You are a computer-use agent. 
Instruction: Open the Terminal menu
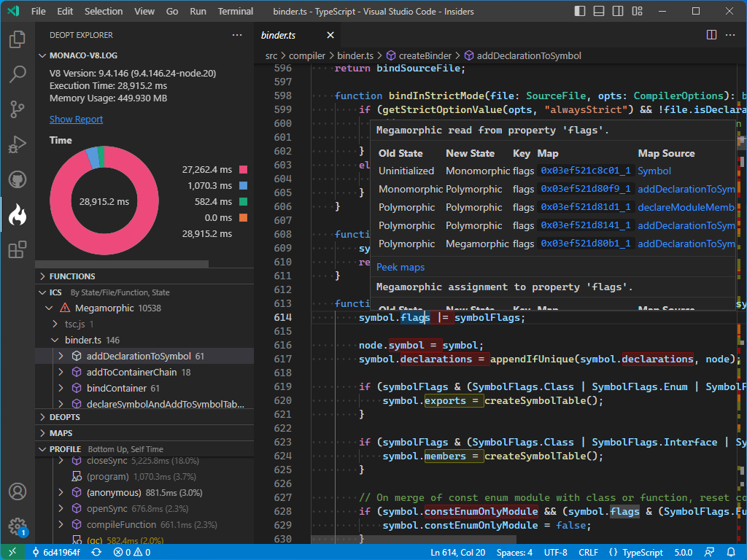[235, 11]
